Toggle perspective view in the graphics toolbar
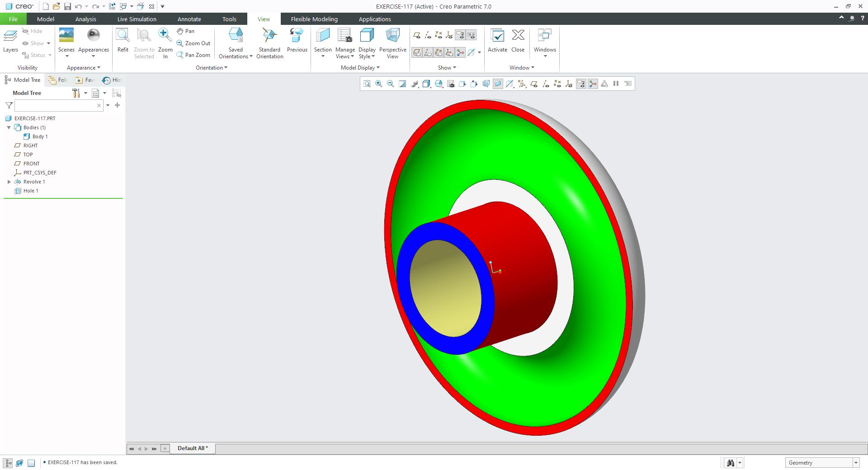Viewport: 868px width, 470px height. coord(486,84)
